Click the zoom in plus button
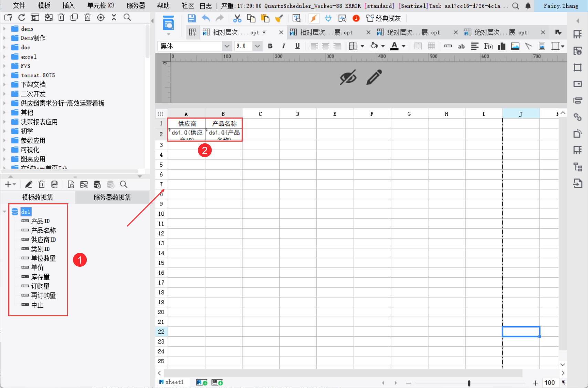 point(535,383)
